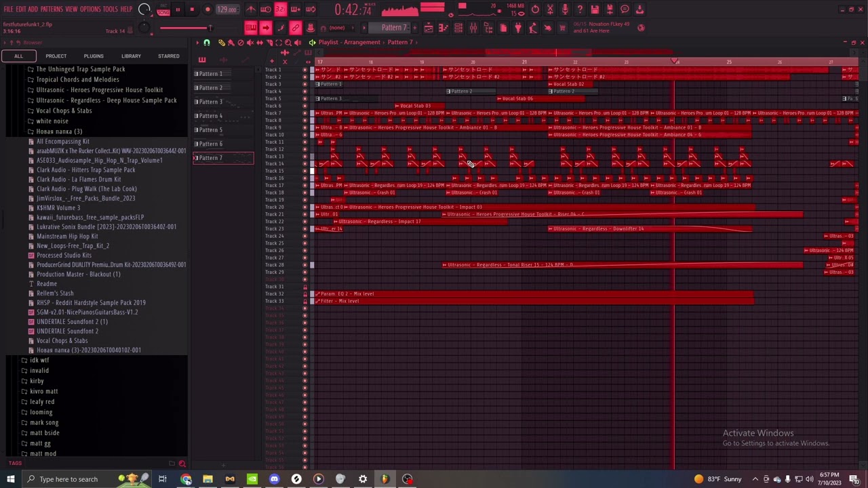The width and height of the screenshot is (868, 488).
Task: Open the PATTERNS menu
Action: click(52, 9)
